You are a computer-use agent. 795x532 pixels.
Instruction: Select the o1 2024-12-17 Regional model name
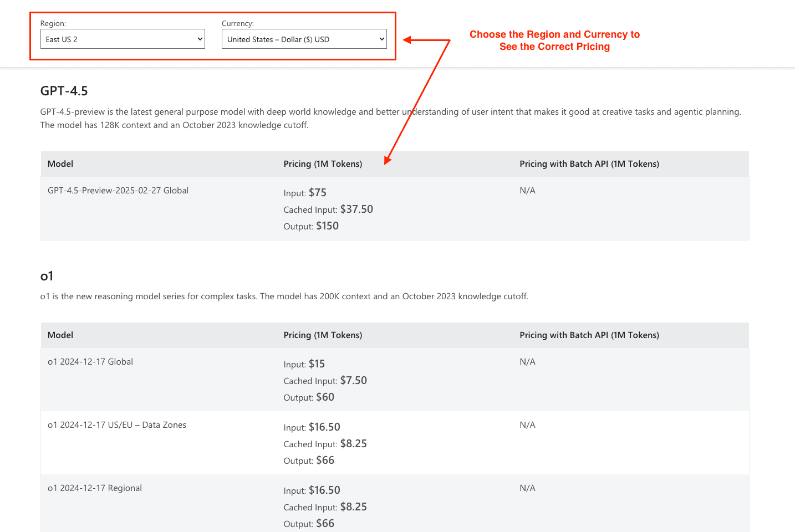95,488
